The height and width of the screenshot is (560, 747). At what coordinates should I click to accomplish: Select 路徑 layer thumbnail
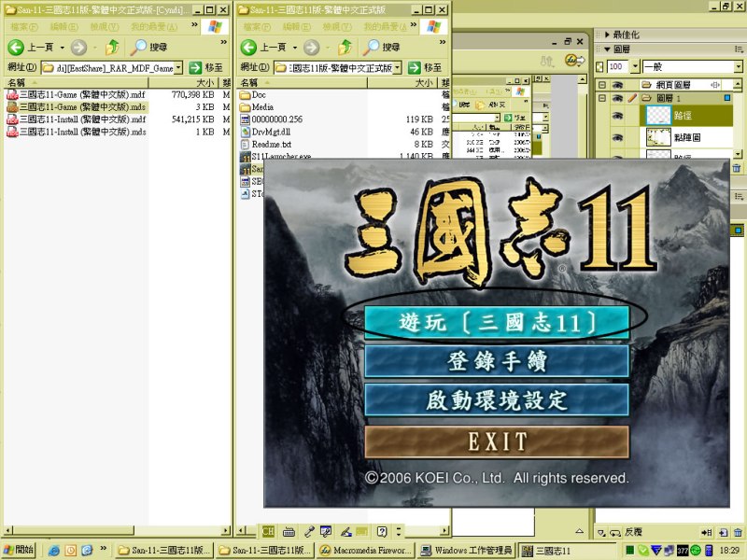click(x=658, y=115)
